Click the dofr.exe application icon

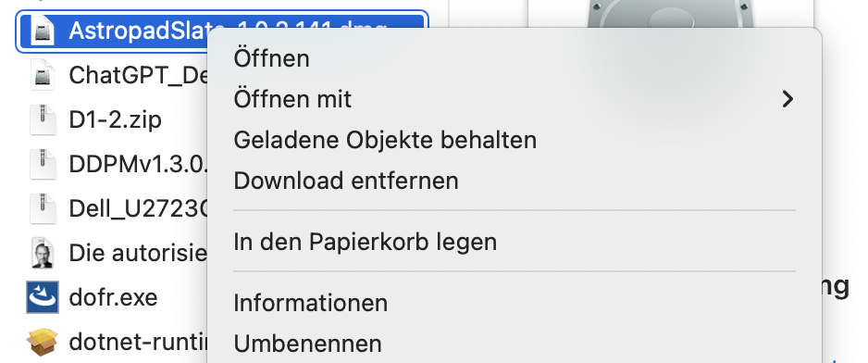[43, 297]
